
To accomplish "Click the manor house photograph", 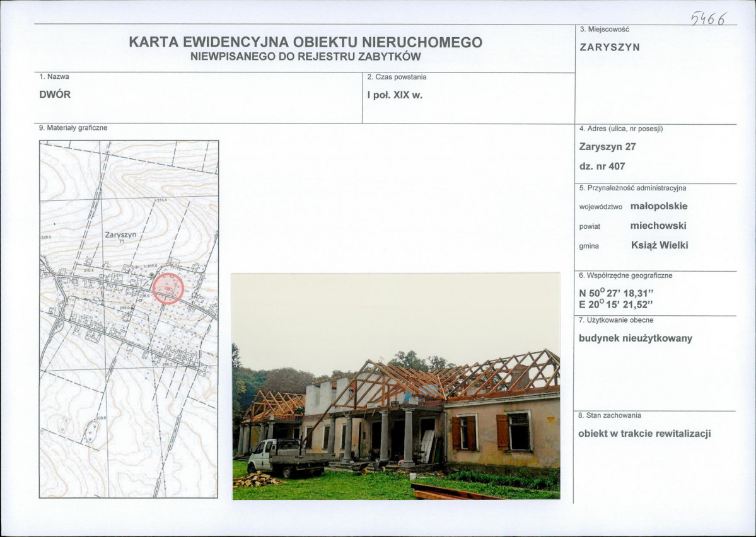I will [396, 386].
